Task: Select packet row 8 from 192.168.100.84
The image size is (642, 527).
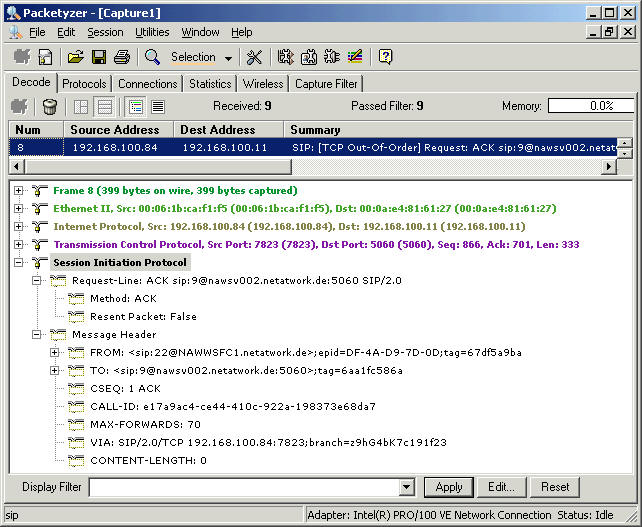Action: (x=313, y=147)
